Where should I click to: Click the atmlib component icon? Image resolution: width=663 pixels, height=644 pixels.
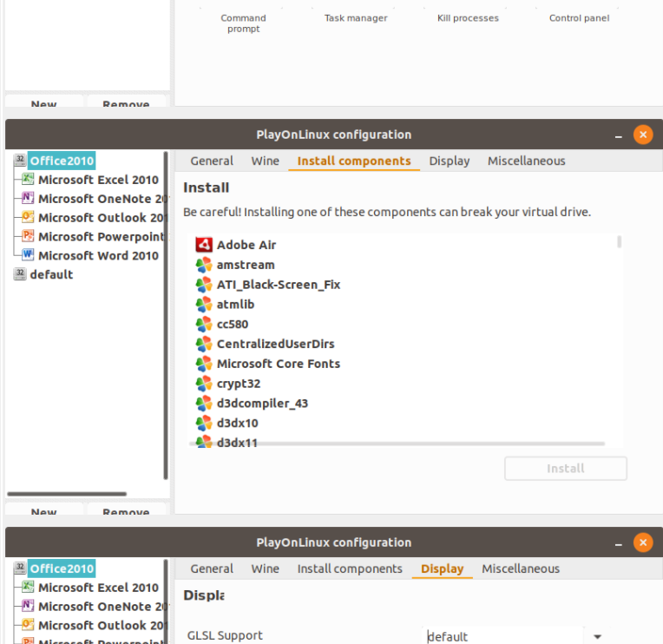[204, 305]
